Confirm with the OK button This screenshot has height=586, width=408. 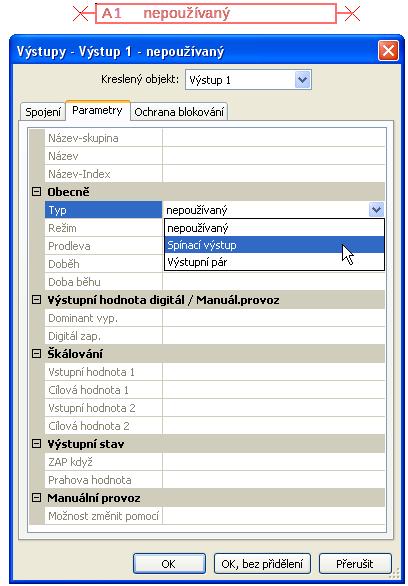(169, 564)
